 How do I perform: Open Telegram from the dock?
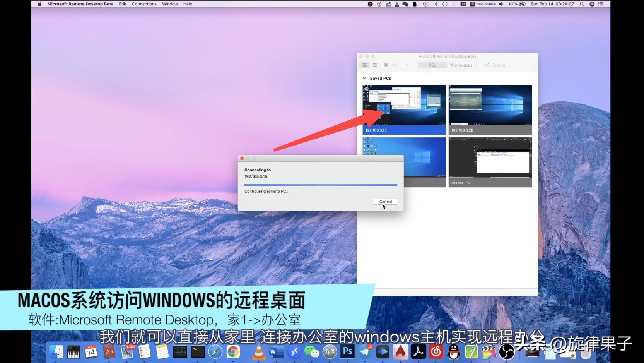(365, 351)
